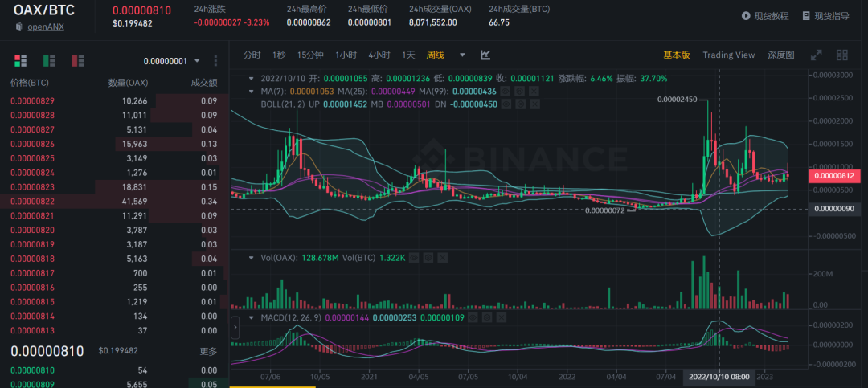Select the 1小时 interval
The image size is (868, 388).
tap(346, 55)
